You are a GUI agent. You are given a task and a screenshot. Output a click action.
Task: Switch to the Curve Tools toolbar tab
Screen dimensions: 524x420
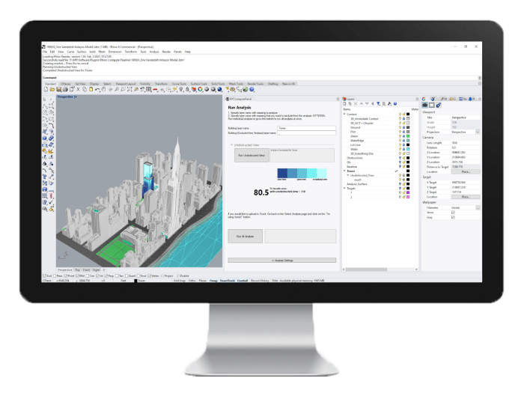(x=180, y=84)
